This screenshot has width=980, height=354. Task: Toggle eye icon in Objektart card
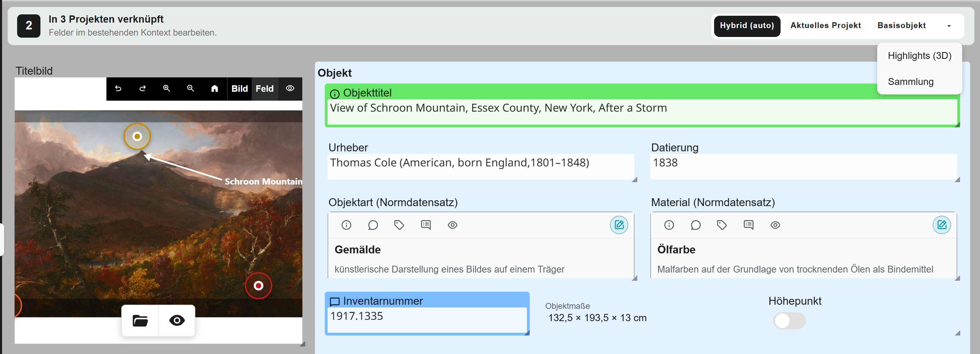tap(452, 225)
